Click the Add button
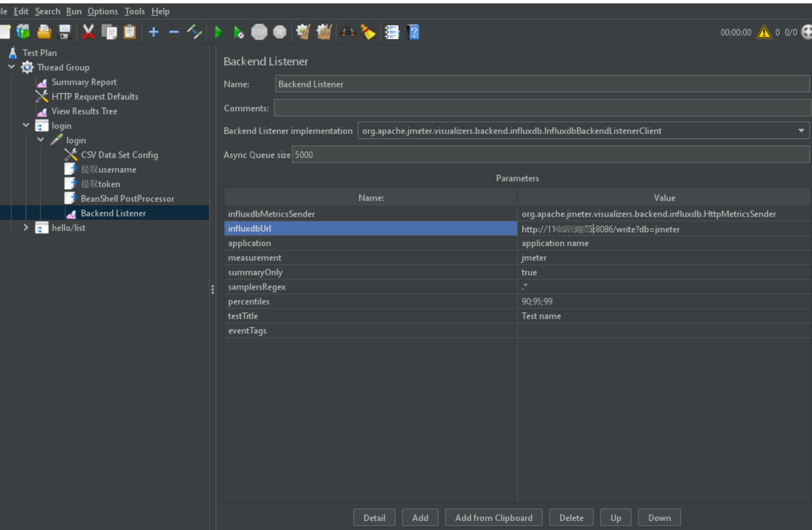 pyautogui.click(x=420, y=518)
